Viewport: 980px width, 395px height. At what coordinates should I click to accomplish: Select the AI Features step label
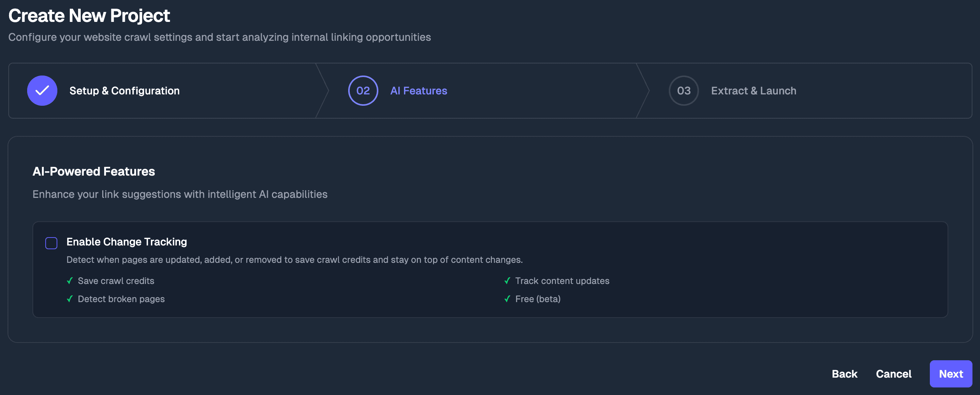(x=418, y=91)
